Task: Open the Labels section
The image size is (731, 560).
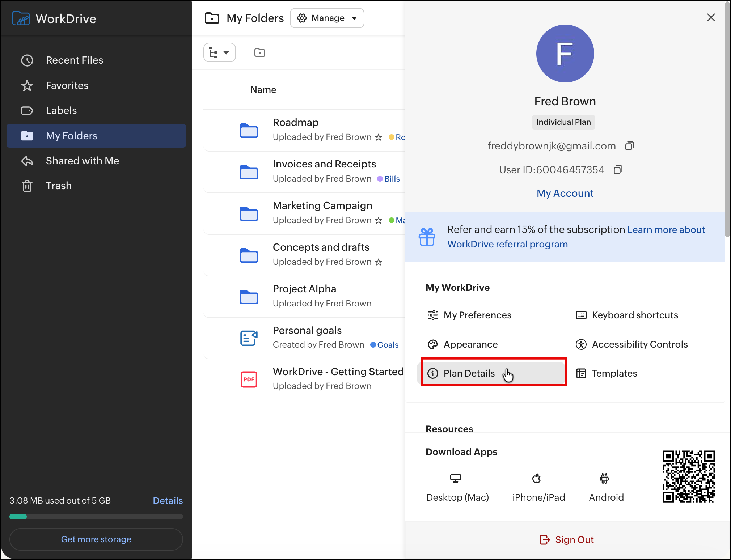Action: click(61, 110)
